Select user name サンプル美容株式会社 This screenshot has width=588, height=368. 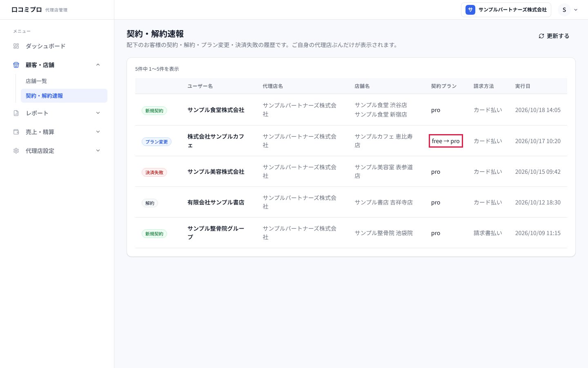pos(216,172)
